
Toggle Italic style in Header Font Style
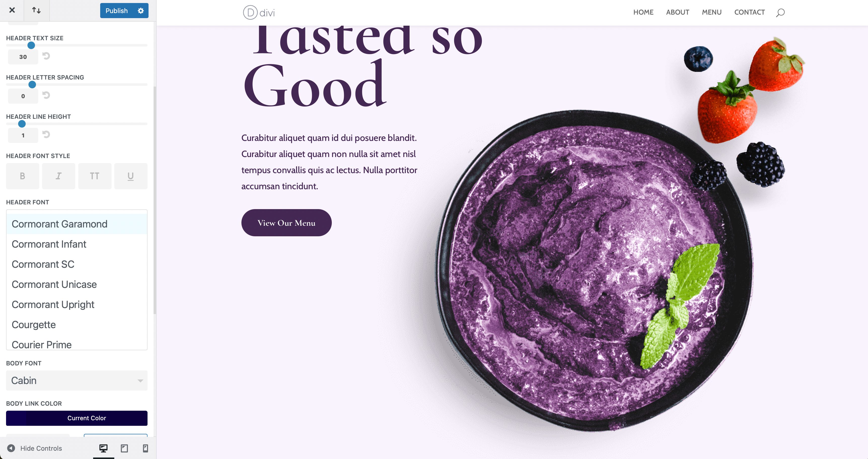59,176
